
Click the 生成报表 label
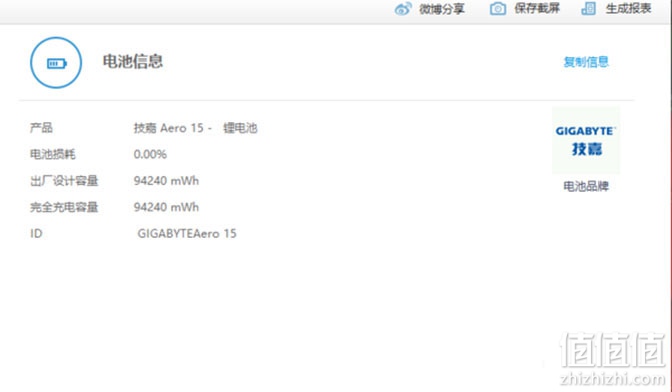(x=628, y=9)
